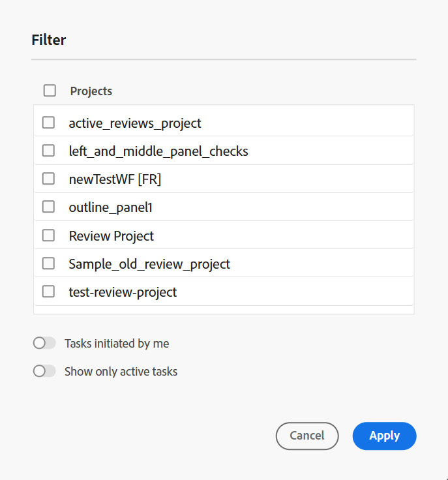Enable the Show only active tasks switch
This screenshot has width=448, height=480.
(x=44, y=371)
